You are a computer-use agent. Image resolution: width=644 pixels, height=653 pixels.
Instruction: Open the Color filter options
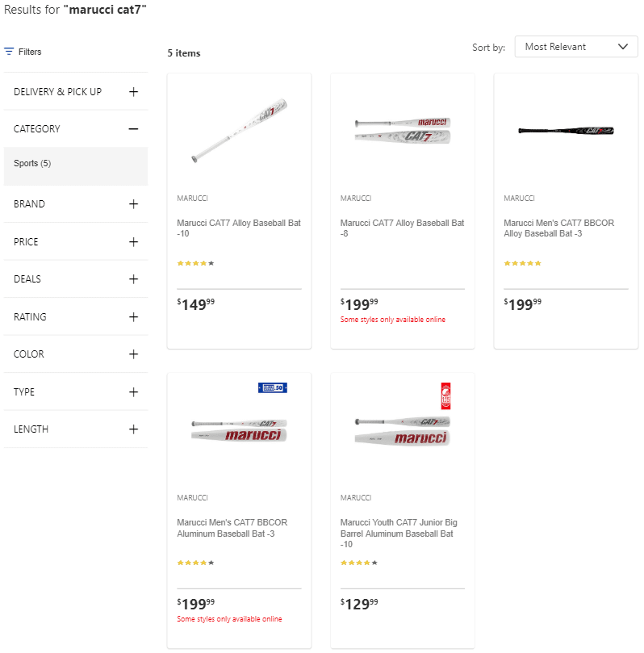(x=133, y=354)
